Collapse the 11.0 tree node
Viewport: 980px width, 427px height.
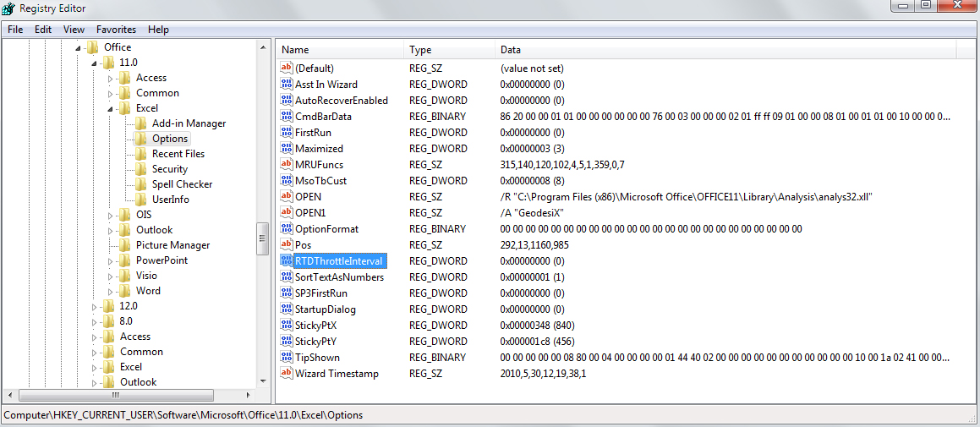[95, 63]
